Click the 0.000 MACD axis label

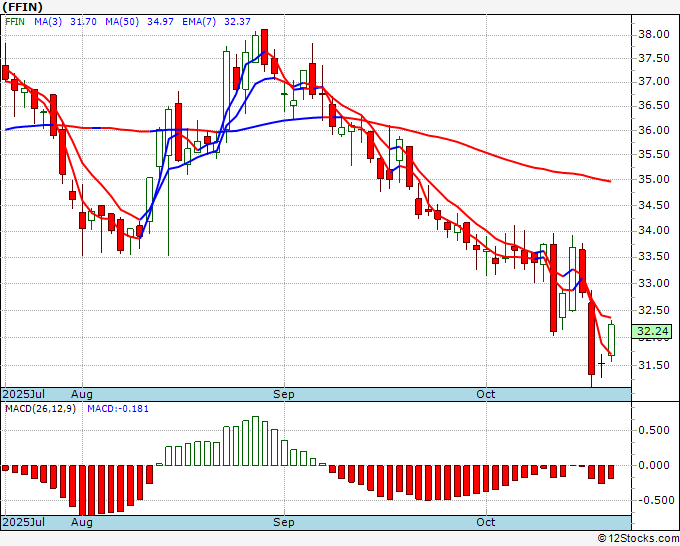point(654,465)
